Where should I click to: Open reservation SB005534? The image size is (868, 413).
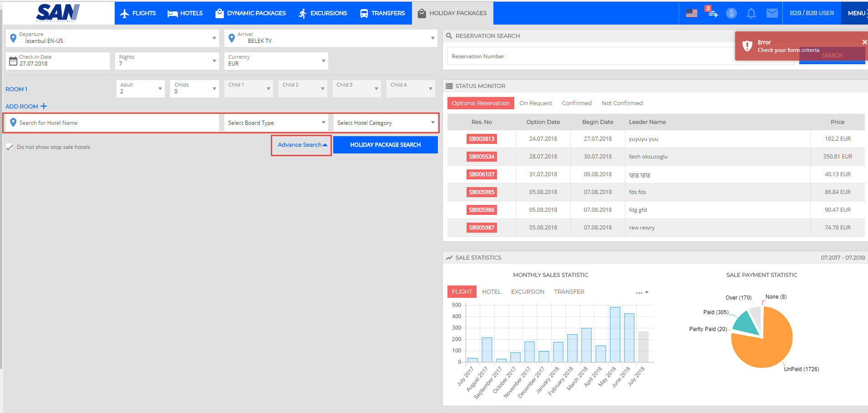[x=482, y=157]
